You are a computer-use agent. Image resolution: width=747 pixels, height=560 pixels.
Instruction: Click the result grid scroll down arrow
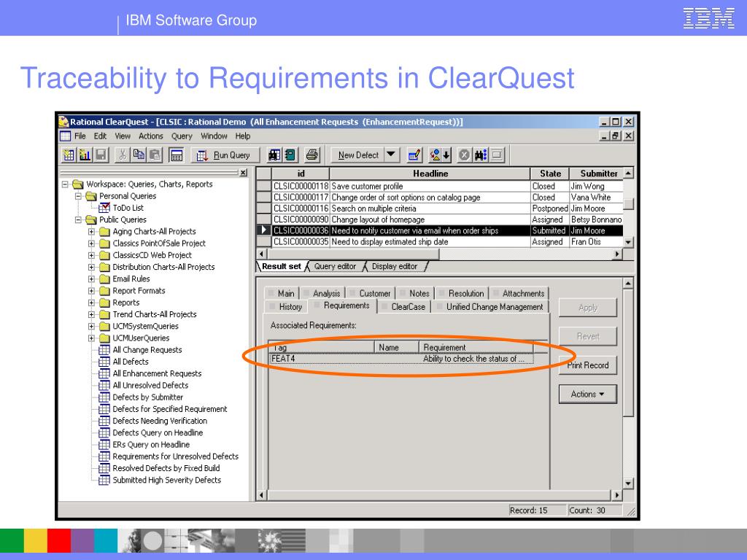[628, 242]
